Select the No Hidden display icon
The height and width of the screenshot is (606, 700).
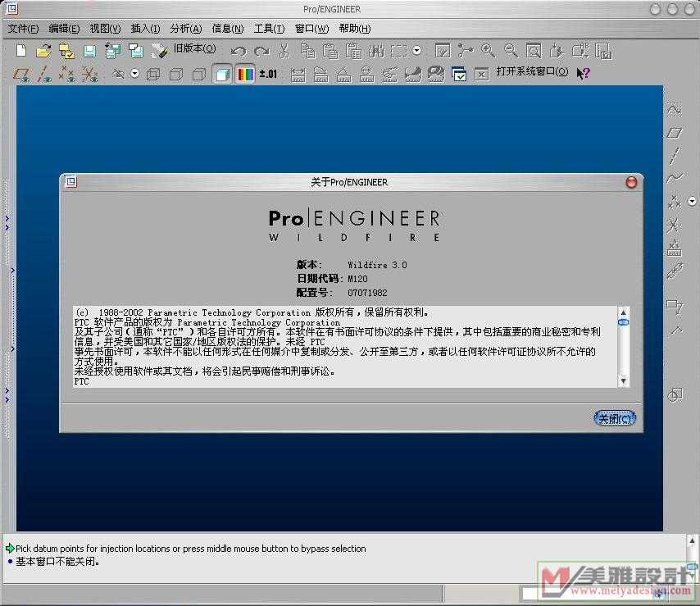pyautogui.click(x=198, y=74)
